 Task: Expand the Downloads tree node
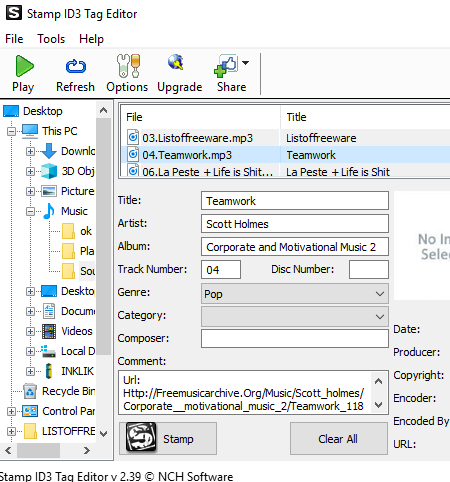30,151
